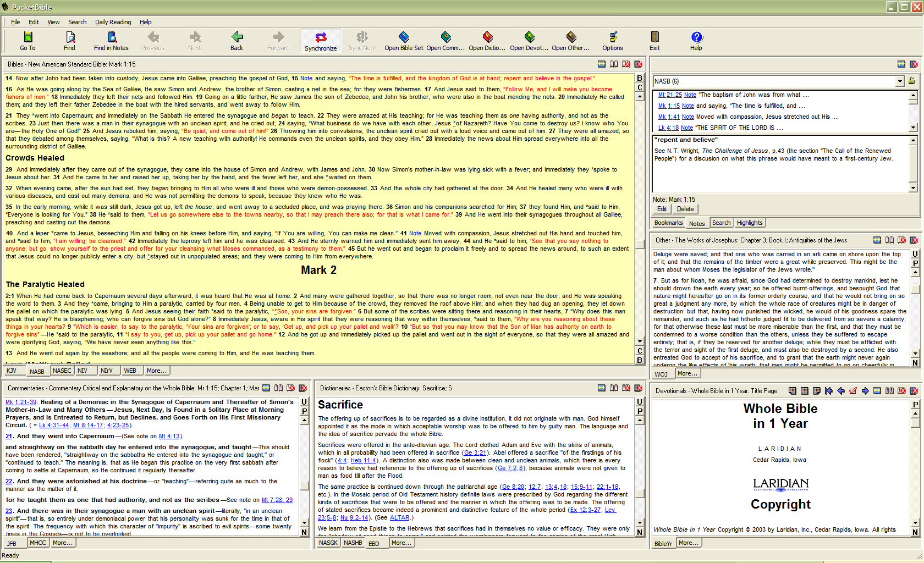Close book icon in Commentaries pane header
Image resolution: width=924 pixels, height=563 pixels.
[290, 388]
